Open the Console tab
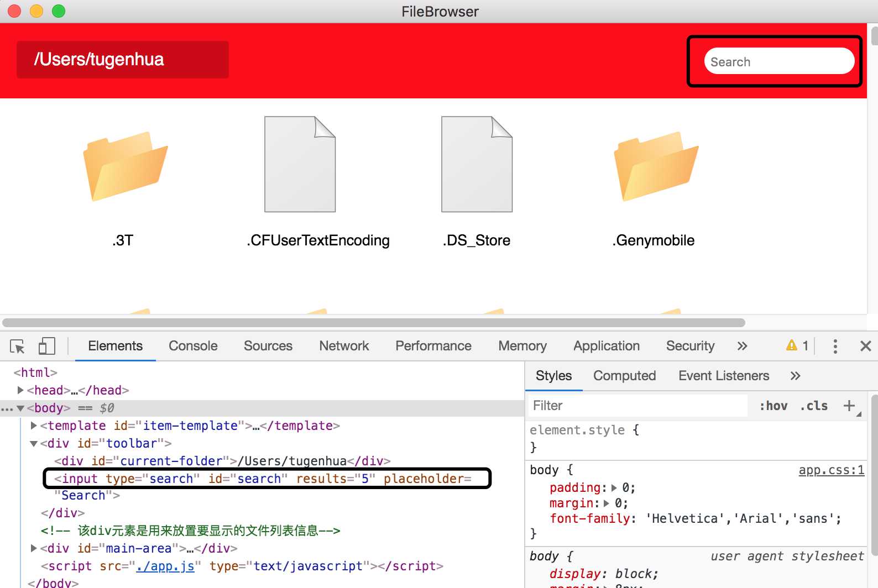Image resolution: width=878 pixels, height=588 pixels. click(x=193, y=346)
